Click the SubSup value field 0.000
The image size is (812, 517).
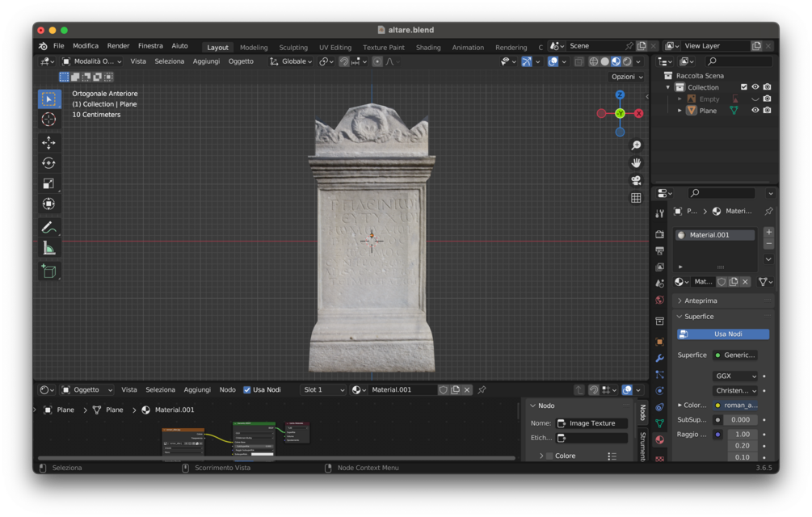(x=741, y=420)
